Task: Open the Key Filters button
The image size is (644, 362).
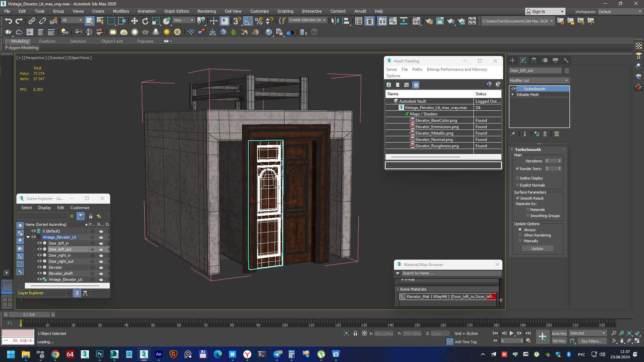Action: click(592, 341)
